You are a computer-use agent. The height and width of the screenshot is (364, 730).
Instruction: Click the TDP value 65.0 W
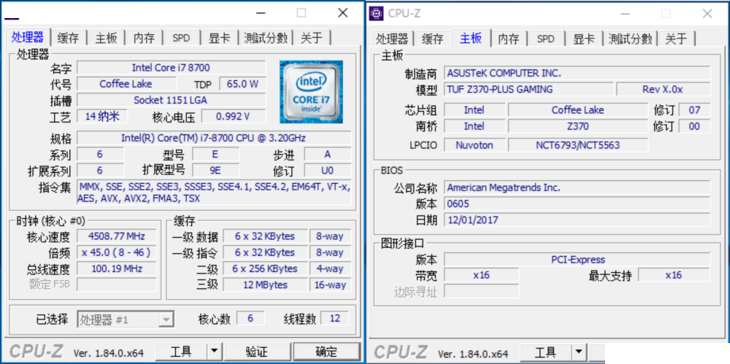tap(242, 84)
